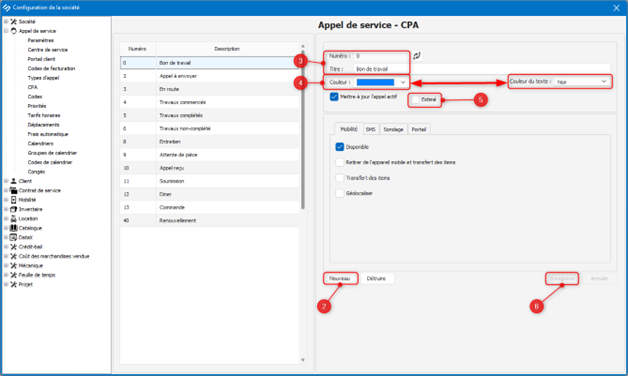Select the En route row

click(x=209, y=89)
